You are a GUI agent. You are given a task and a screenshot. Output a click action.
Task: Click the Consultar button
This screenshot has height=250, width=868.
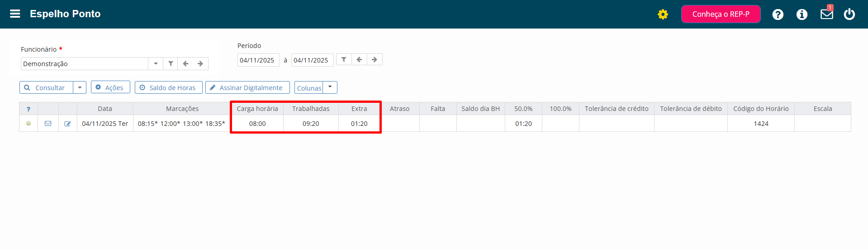pos(46,87)
